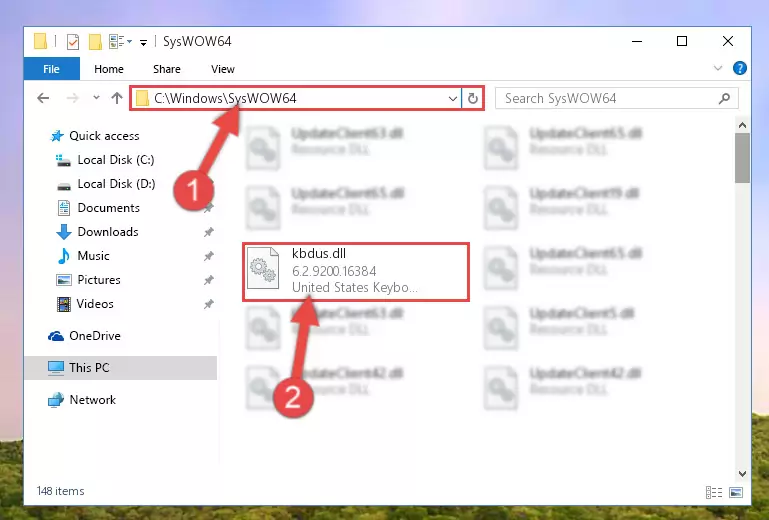Click the This PC monitor icon
The image size is (769, 520).
(56, 368)
